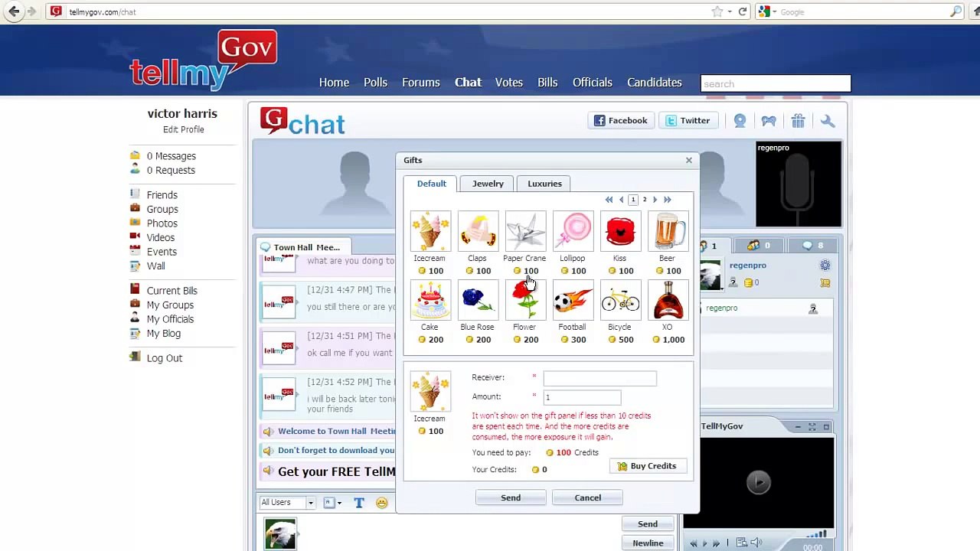Open the wrench settings icon in the chat header
This screenshot has width=980, height=551.
828,121
